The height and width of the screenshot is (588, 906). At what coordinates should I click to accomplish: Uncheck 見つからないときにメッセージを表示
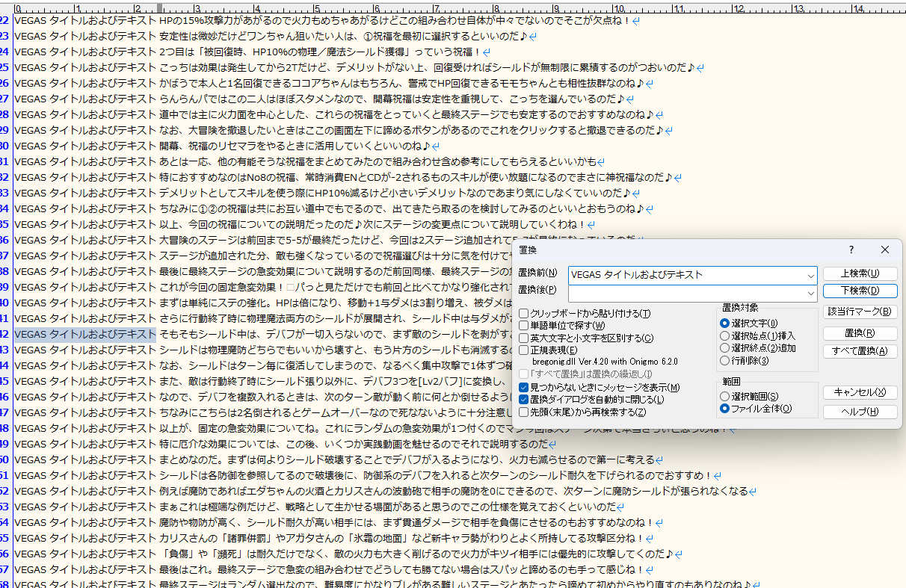point(600,388)
